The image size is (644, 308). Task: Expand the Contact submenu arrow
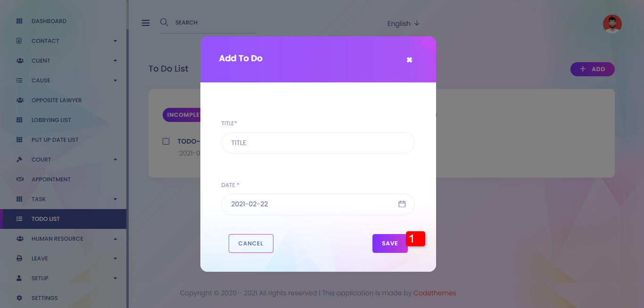pos(116,41)
